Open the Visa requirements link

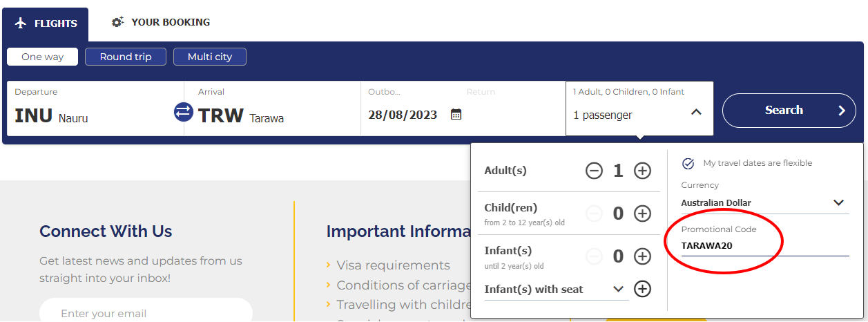[393, 265]
